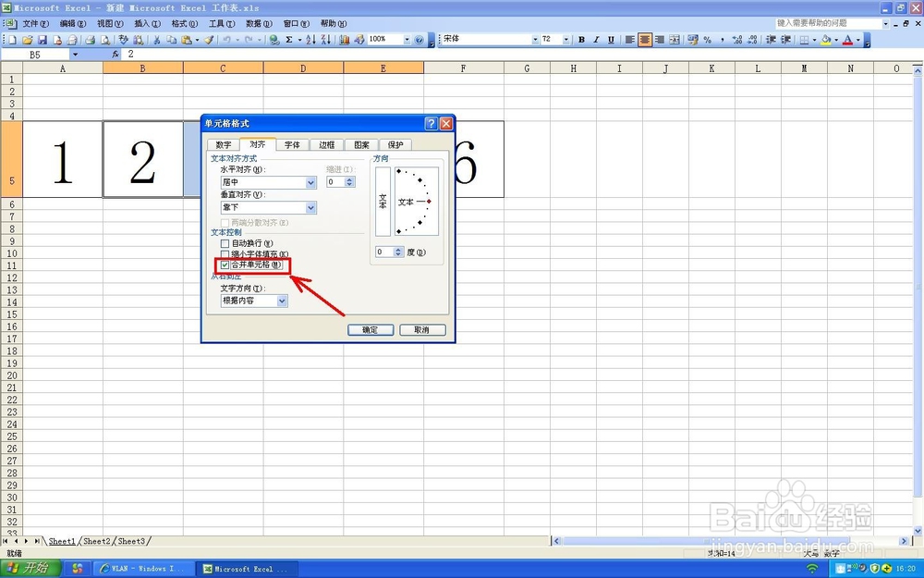Screen dimensions: 924x578
Task: Switch to the 字体 tab
Action: tap(292, 145)
